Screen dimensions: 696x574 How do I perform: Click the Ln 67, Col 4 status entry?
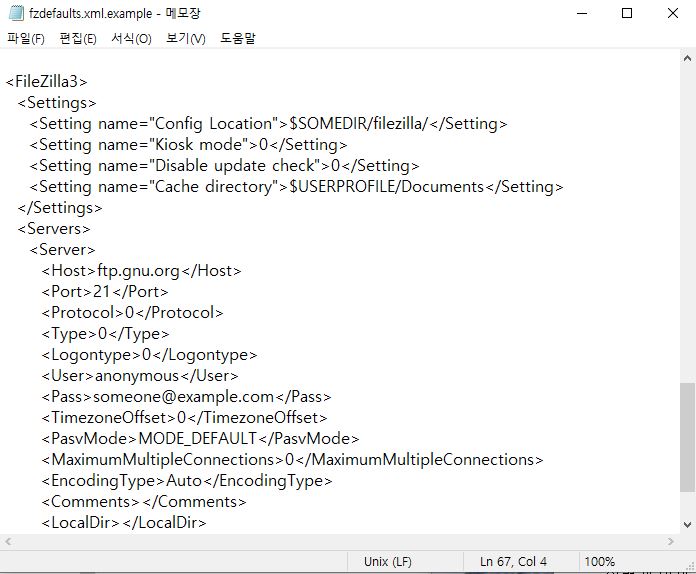click(513, 562)
